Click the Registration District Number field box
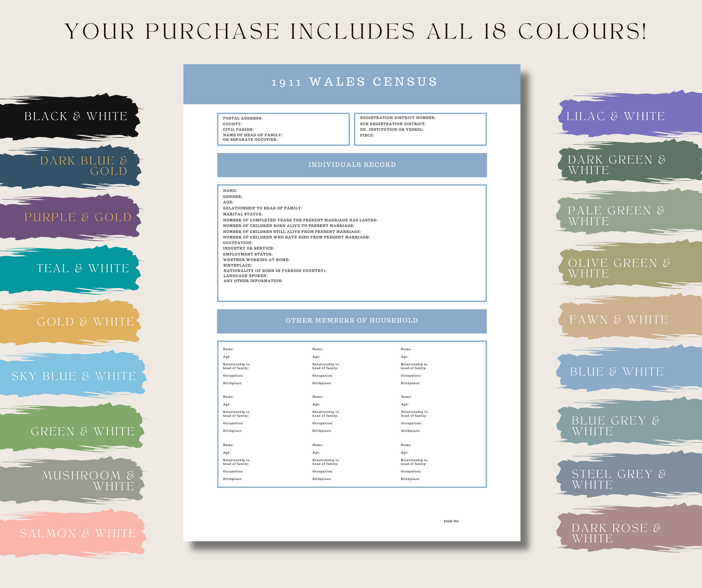Screen dimensions: 702x588 coord(421,129)
